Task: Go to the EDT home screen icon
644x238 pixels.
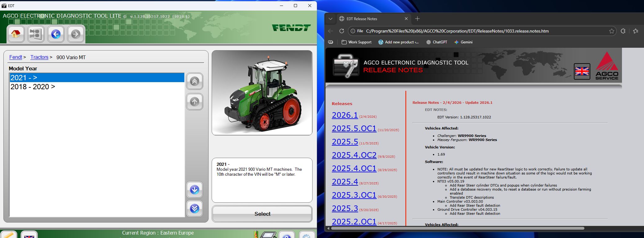Action: click(16, 34)
